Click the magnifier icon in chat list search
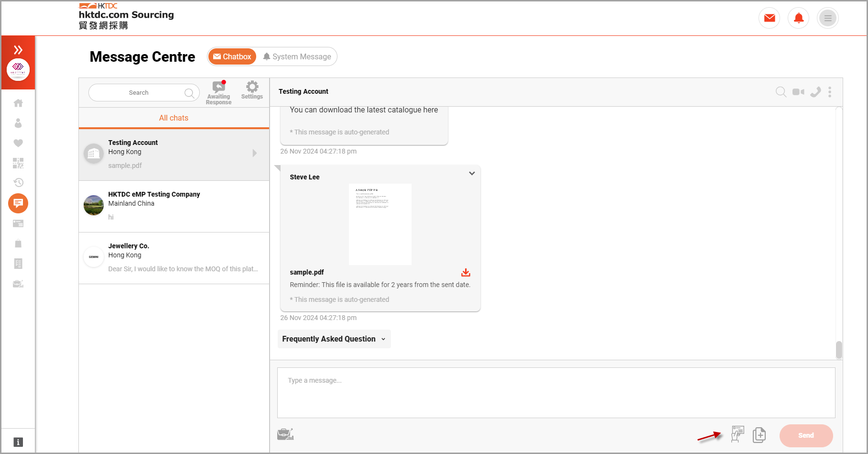The width and height of the screenshot is (868, 454). [190, 93]
